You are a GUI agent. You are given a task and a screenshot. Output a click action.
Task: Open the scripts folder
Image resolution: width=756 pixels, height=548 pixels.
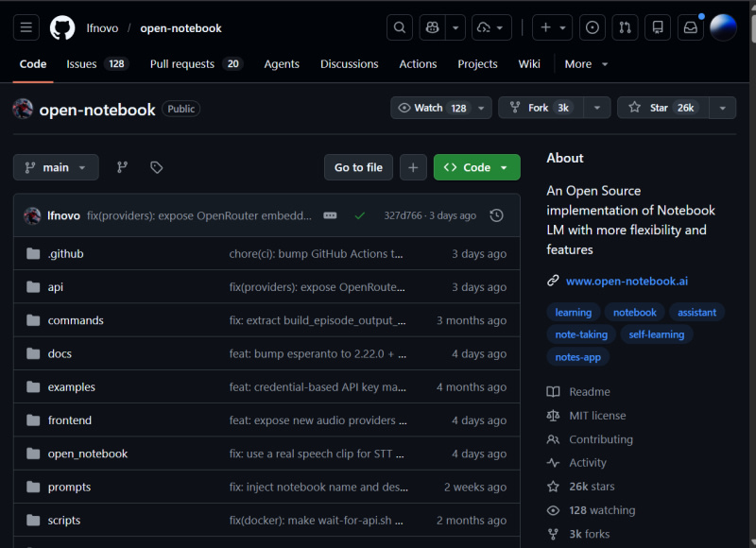point(64,520)
